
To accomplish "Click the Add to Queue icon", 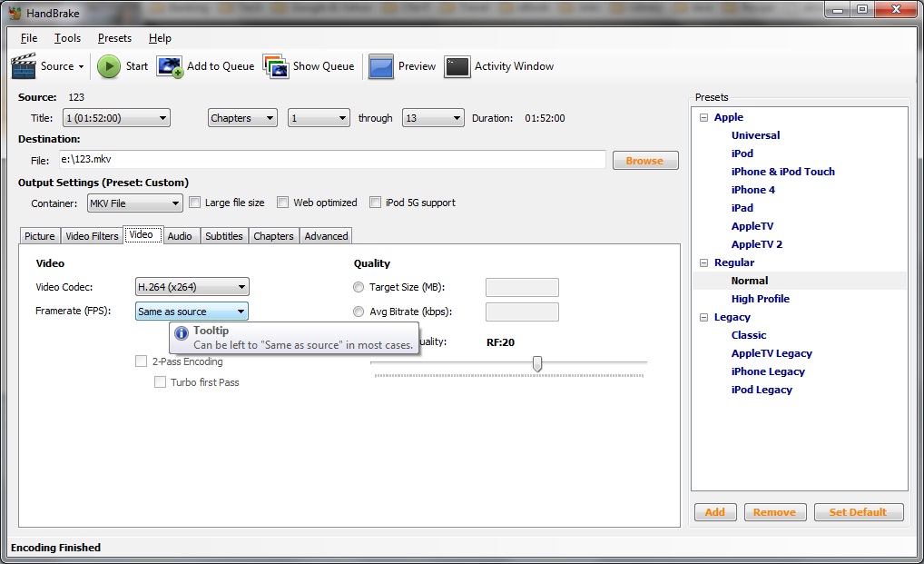I will tap(170, 66).
